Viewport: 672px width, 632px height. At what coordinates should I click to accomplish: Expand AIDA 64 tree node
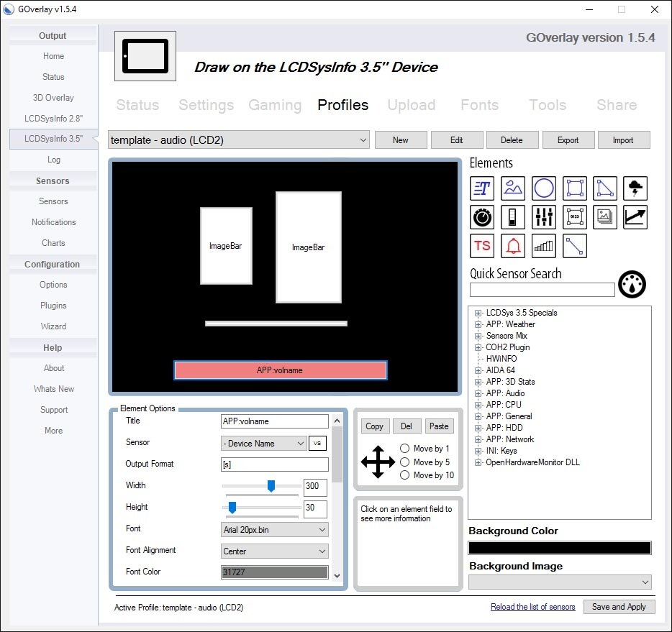coord(478,370)
